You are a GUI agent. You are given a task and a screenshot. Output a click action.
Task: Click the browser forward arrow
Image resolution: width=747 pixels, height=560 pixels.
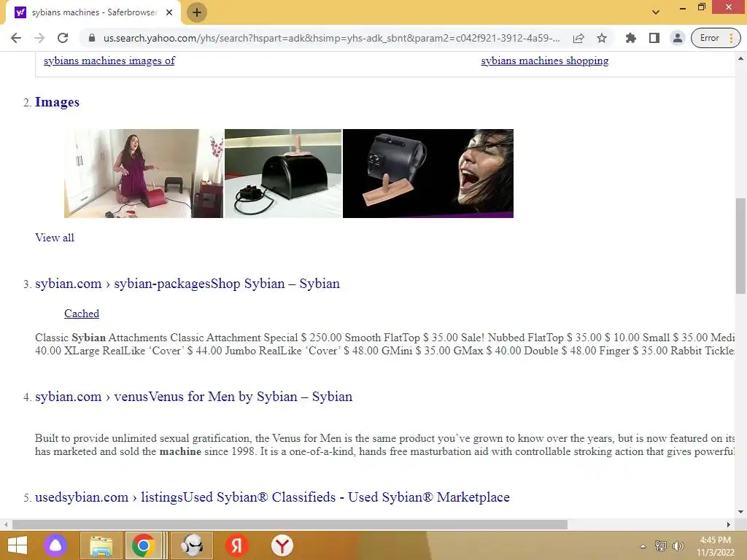tap(39, 38)
